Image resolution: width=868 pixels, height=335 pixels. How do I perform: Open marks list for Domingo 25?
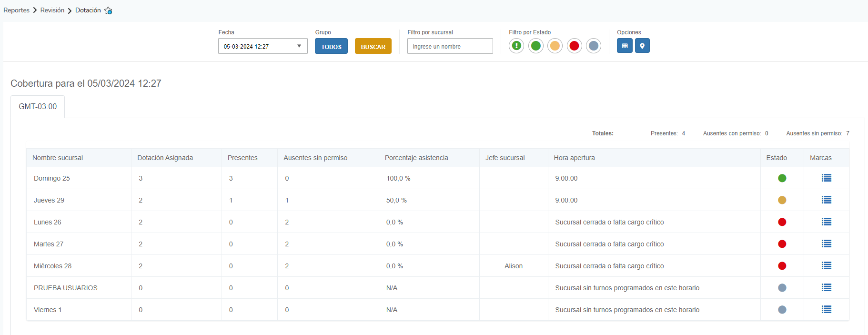[x=826, y=178]
